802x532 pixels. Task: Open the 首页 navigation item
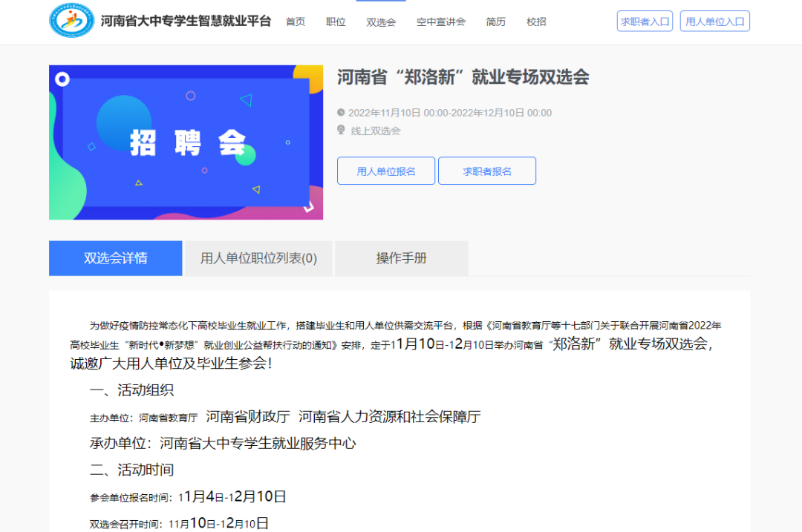[x=296, y=22]
